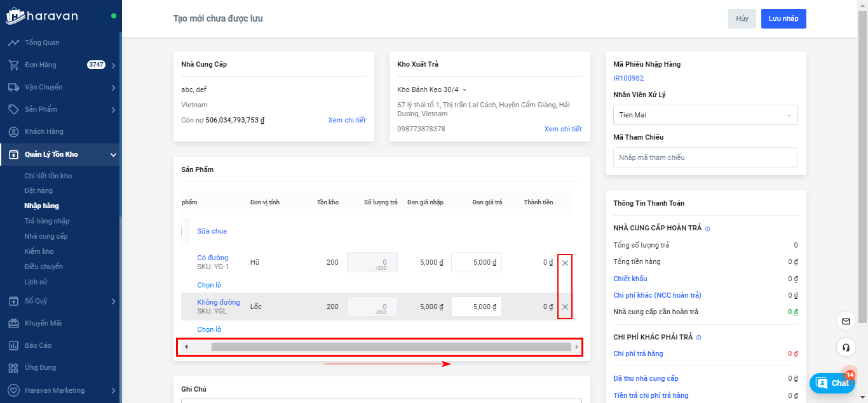Viewport: 868px width, 403px height.
Task: Click the right arrow of product table scrollbar
Action: 576,347
